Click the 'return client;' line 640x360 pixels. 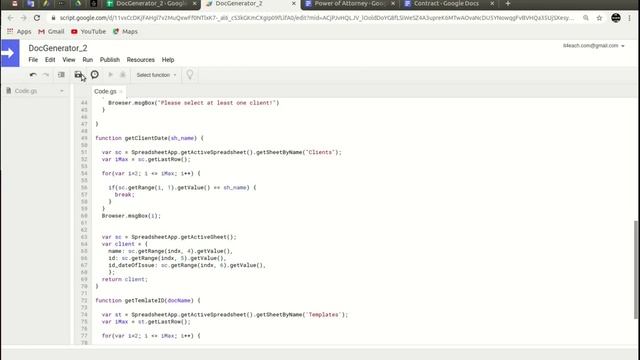click(124, 280)
